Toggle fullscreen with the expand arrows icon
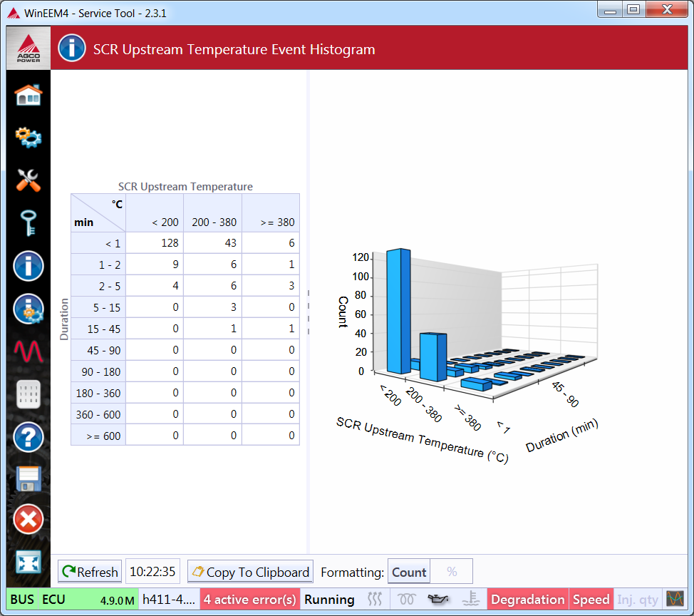This screenshot has height=616, width=694. [29, 563]
